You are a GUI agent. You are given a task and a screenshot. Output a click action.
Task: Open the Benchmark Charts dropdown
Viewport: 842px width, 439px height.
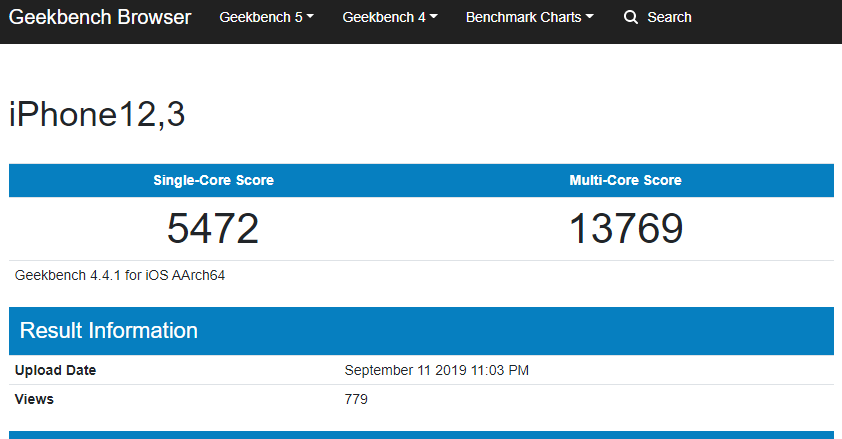[529, 17]
